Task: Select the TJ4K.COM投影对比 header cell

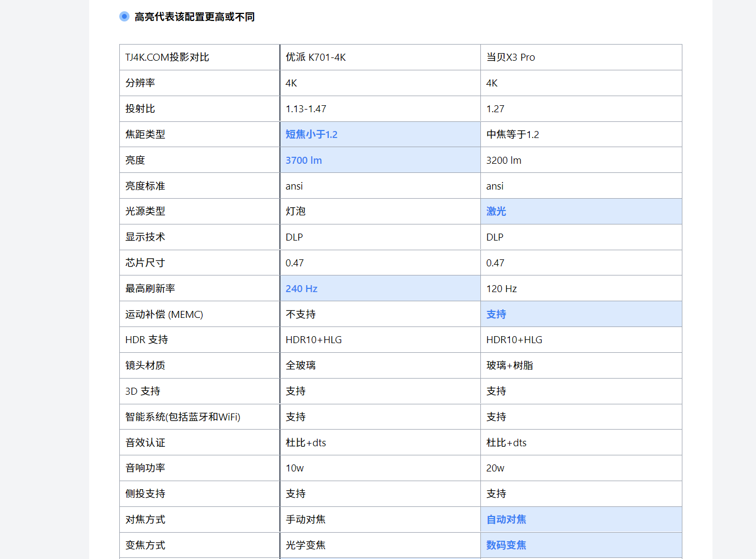Action: (x=167, y=57)
